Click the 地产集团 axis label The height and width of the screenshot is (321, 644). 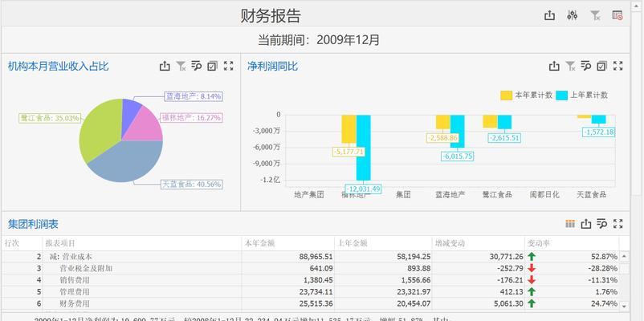coord(309,194)
